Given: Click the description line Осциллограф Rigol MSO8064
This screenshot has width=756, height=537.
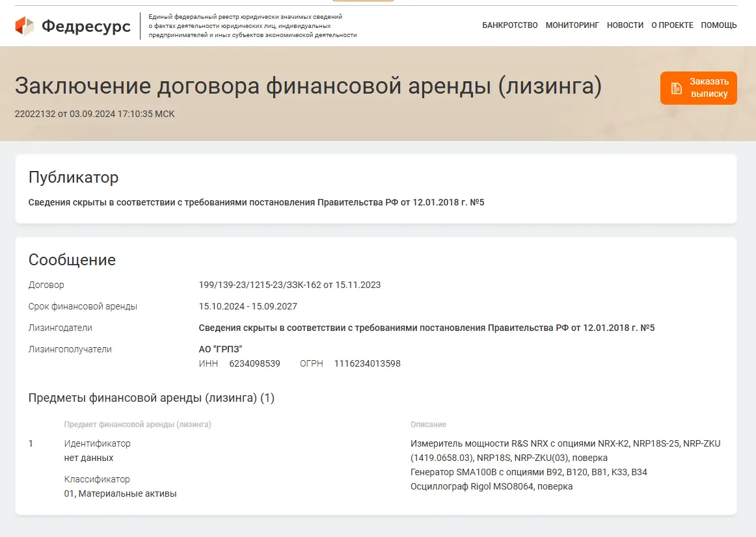Looking at the screenshot, I should 492,486.
